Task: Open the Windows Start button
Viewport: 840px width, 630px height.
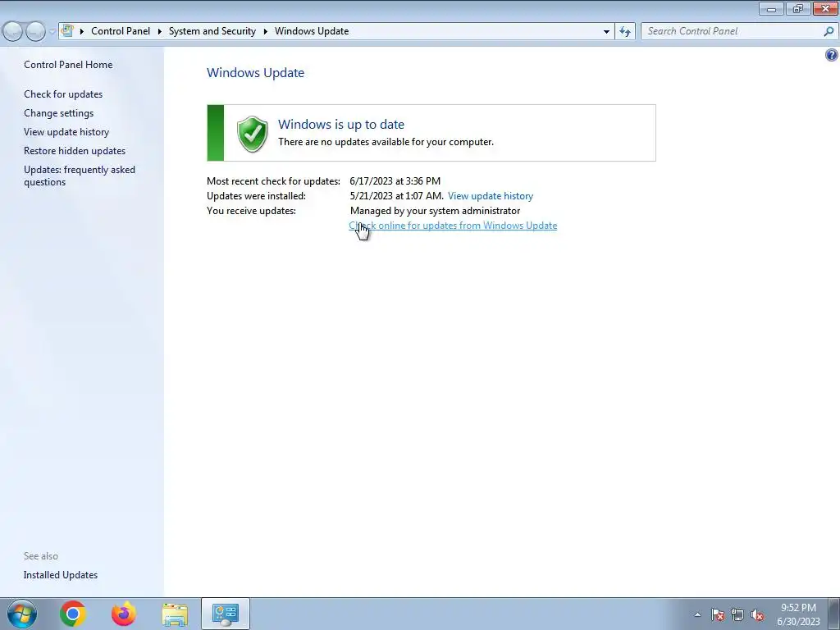Action: click(x=22, y=614)
